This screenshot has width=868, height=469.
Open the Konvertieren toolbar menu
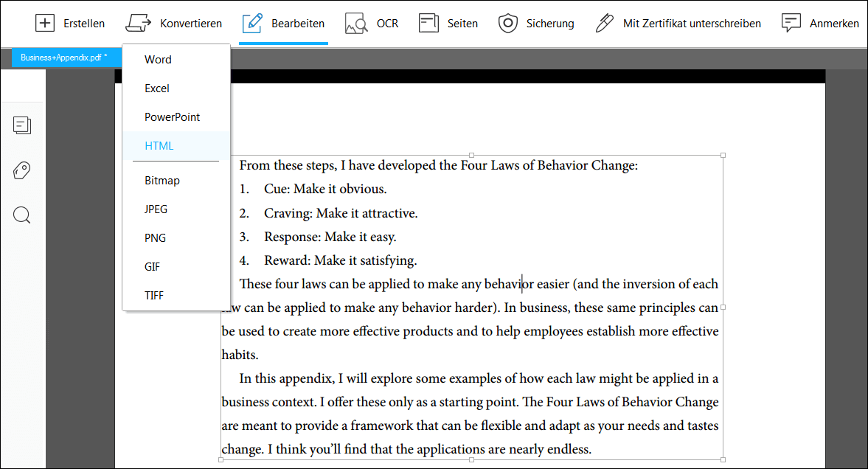(174, 24)
